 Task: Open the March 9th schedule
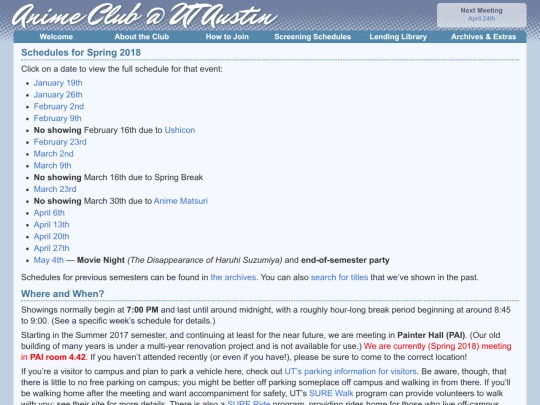(52, 166)
